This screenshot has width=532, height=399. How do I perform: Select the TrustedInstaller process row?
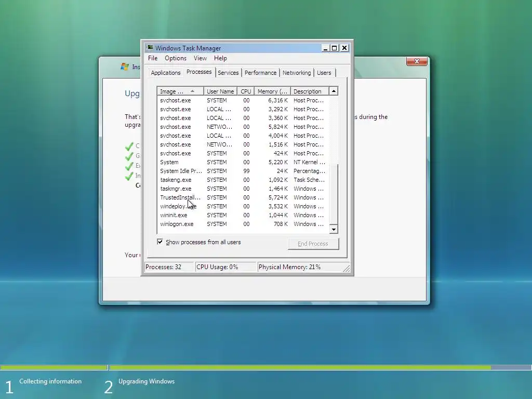243,197
